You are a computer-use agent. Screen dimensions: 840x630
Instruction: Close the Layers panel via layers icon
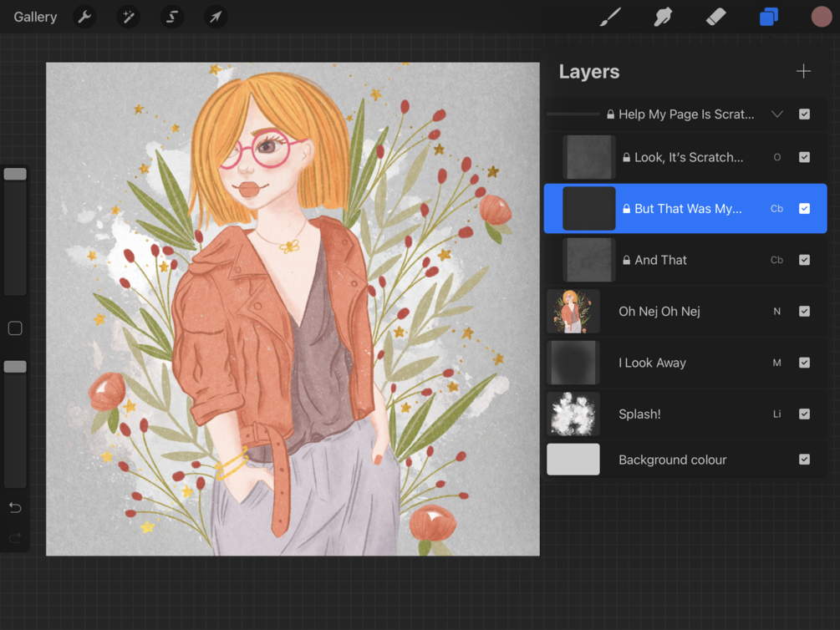[769, 17]
